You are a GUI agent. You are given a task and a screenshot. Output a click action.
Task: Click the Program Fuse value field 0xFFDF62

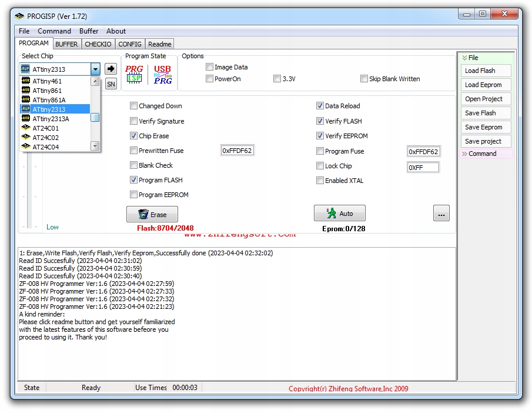coord(423,151)
